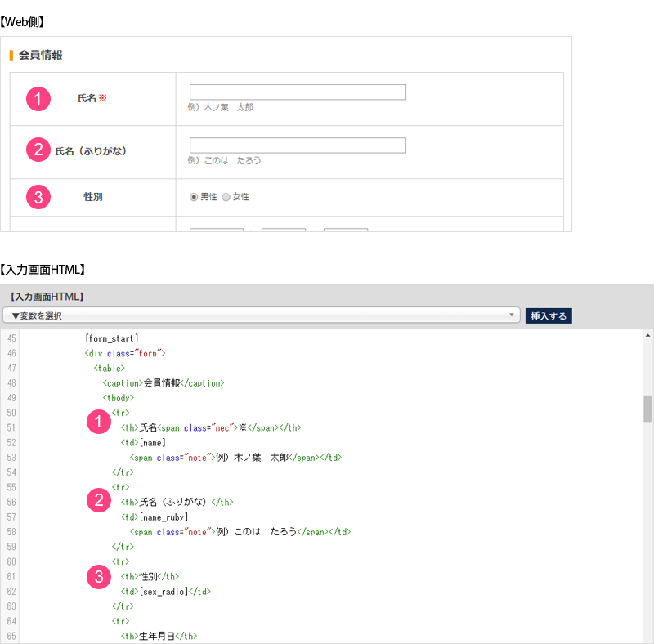The image size is (654, 644).
Task: Click the 氏名(ふりがな) input field
Action: point(298,145)
